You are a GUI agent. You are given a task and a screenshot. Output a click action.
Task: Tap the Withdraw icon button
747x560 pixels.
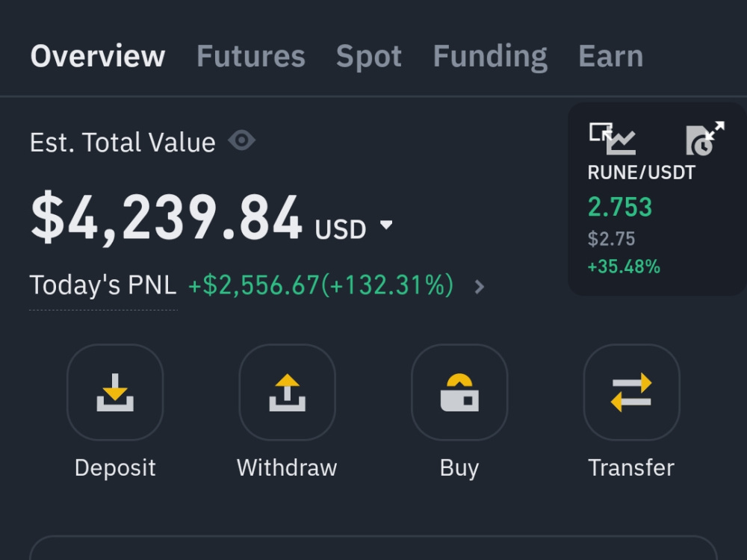pos(288,392)
